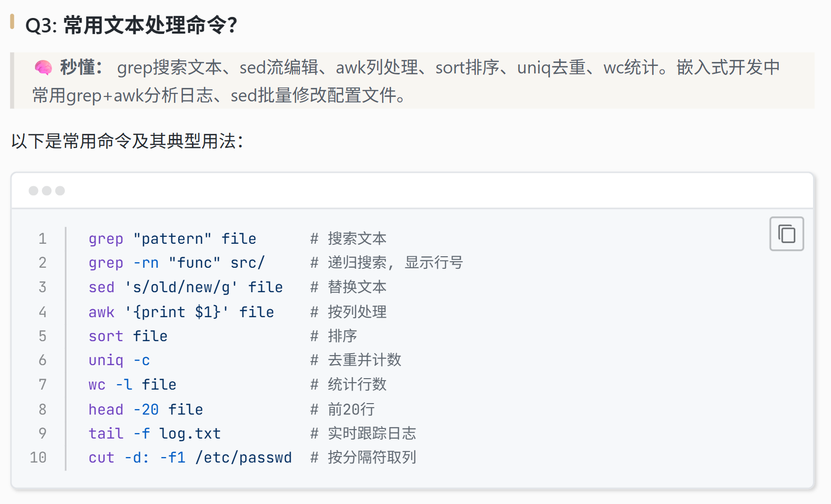Click the brain emoji beside 秒懂
Screen dimensions: 831x504
[x=43, y=67]
